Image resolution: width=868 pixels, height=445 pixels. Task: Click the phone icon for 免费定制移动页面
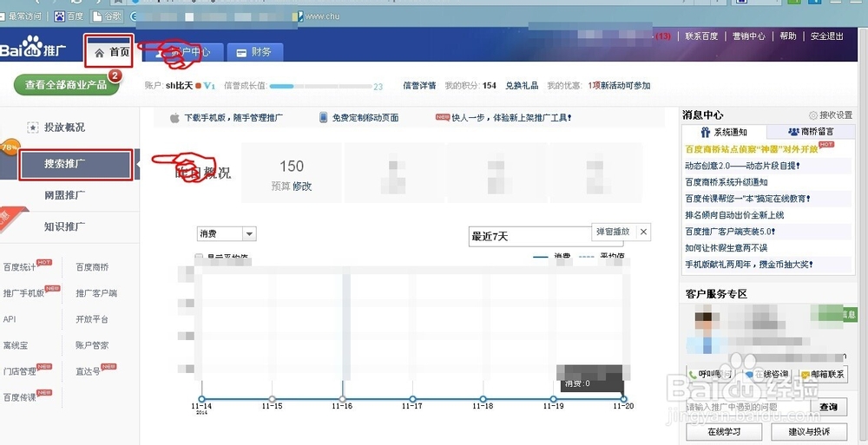click(x=323, y=117)
